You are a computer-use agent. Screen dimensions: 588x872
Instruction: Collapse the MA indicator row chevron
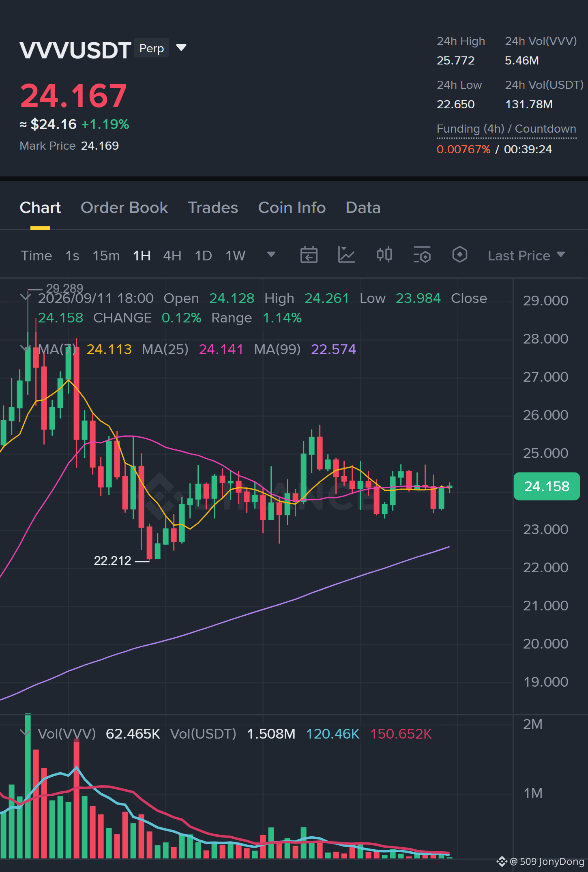[26, 348]
